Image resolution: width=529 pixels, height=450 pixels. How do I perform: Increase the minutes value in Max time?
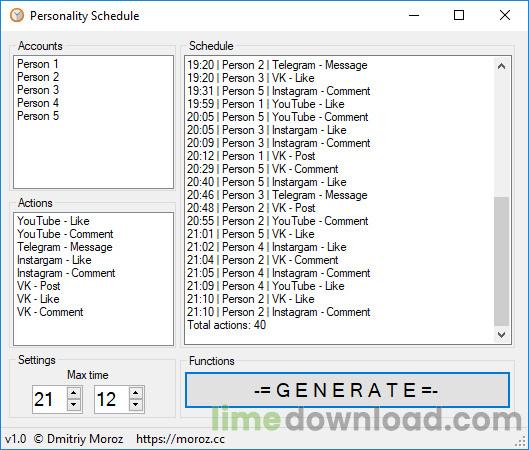point(136,393)
